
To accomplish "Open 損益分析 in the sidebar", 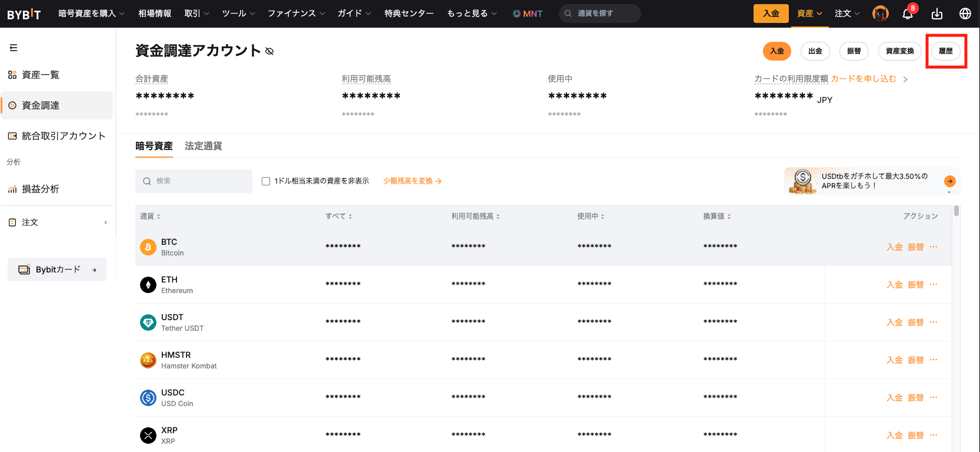I will 40,189.
